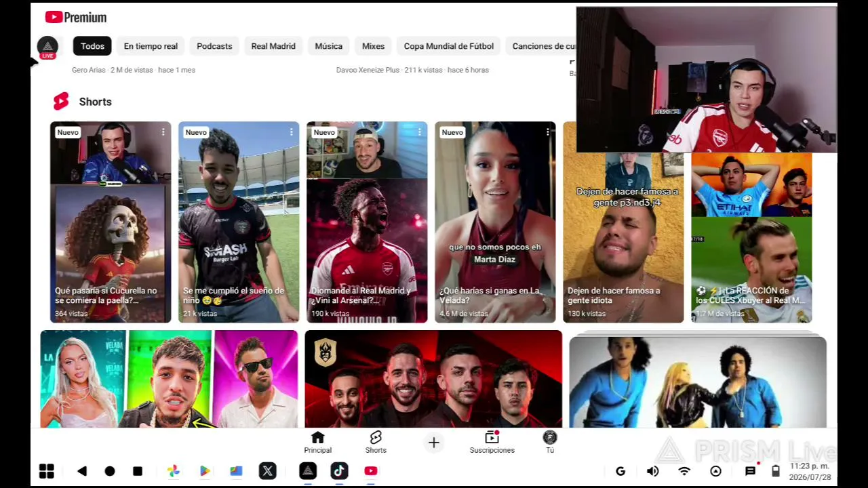Screen dimensions: 868x488
Task: Click the taskbar clock showing 11:23 p. m.
Action: (810, 466)
